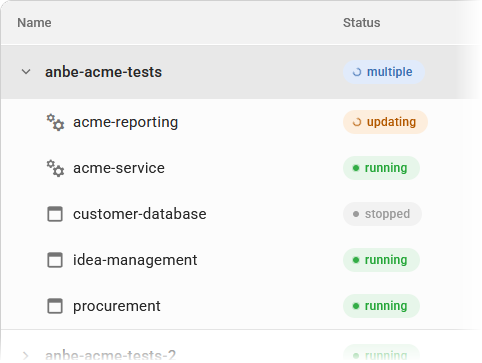Click the updating status badge
The width and height of the screenshot is (482, 363).
[385, 122]
